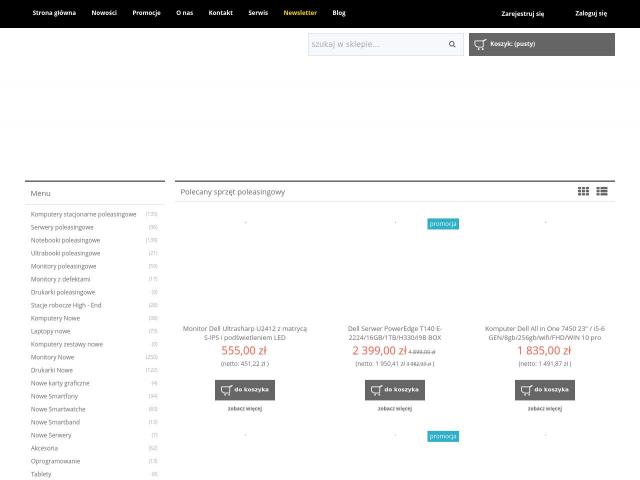Open the O nas page
640x480 pixels.
coord(184,13)
